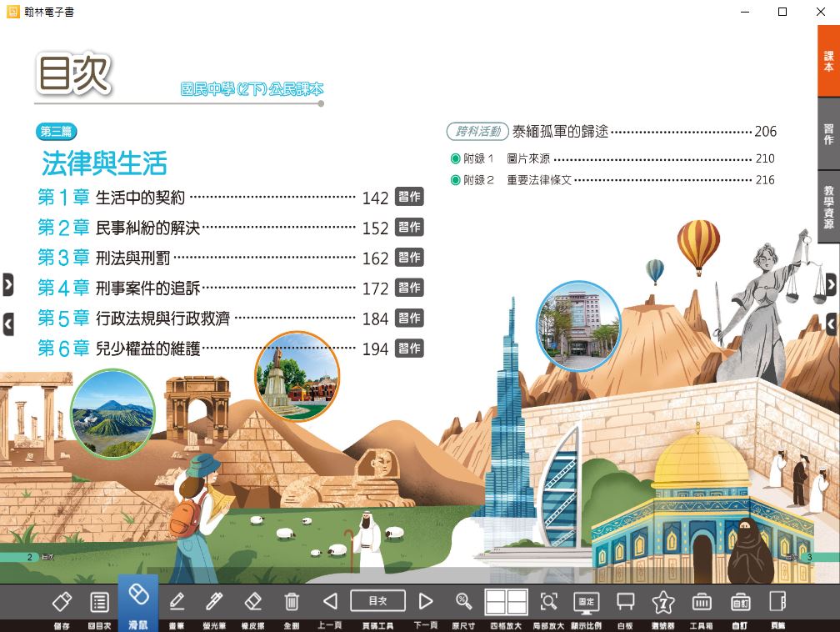Click the 國民中學(2下)公民課本 subtitle
840x632 pixels.
(x=252, y=89)
